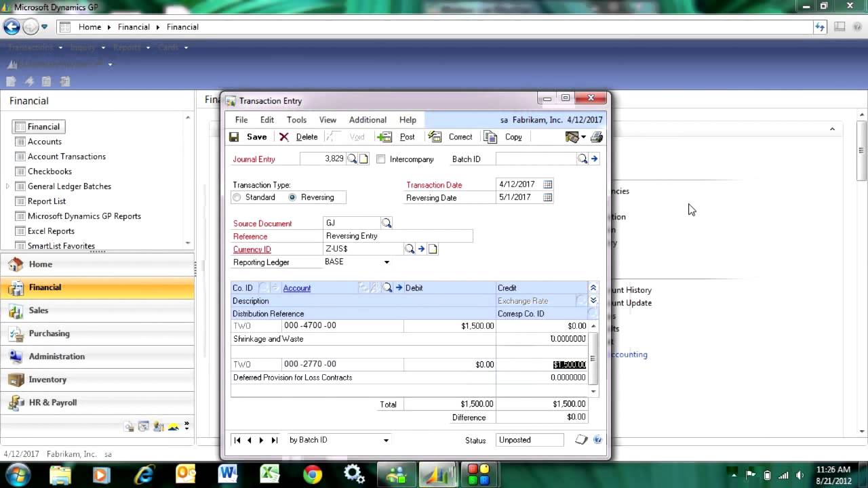Check the Intercompany checkbox

[380, 159]
